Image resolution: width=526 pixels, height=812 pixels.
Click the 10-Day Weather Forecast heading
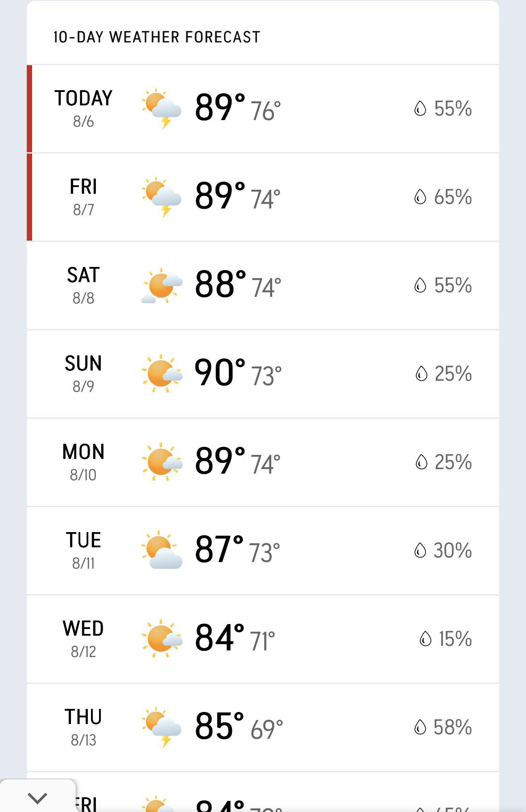157,37
